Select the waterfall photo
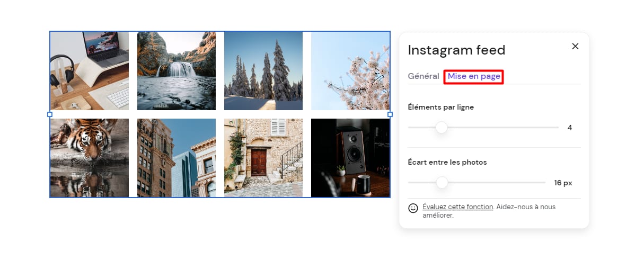644x260 pixels. [177, 71]
